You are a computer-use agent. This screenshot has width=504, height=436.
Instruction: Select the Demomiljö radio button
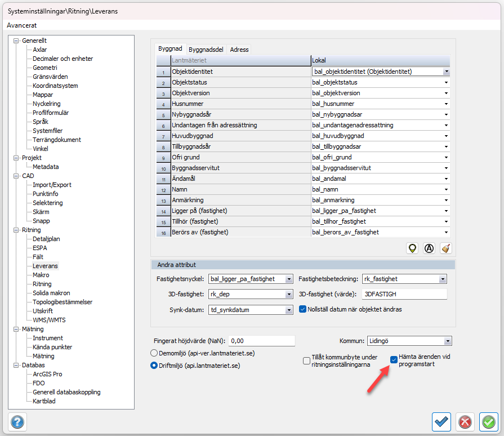[154, 353]
